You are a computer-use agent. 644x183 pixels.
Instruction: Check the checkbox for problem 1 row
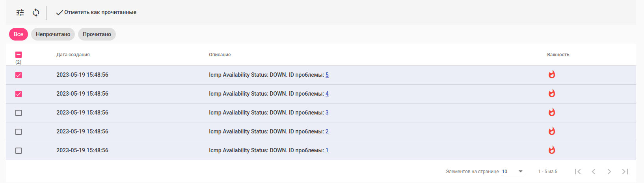(x=19, y=151)
